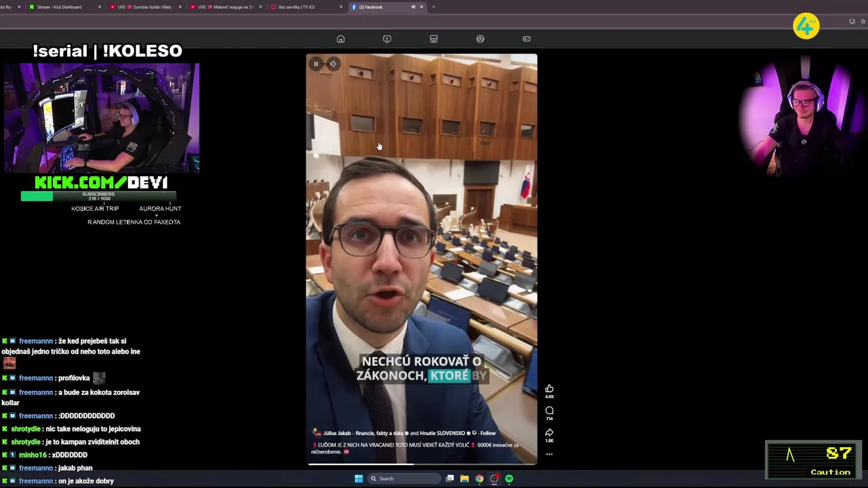
Task: Open the Windows Start menu
Action: pyautogui.click(x=359, y=479)
